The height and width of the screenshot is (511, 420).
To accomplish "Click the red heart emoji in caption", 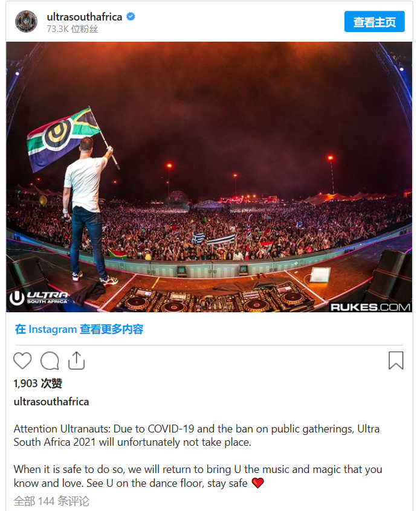I will (x=257, y=483).
